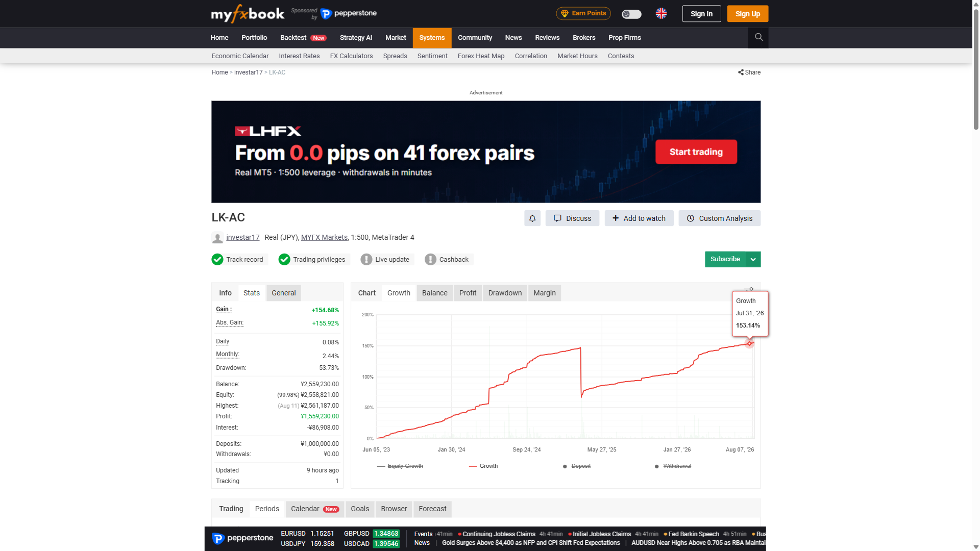Click the Discuss button
The height and width of the screenshot is (551, 980).
click(572, 218)
